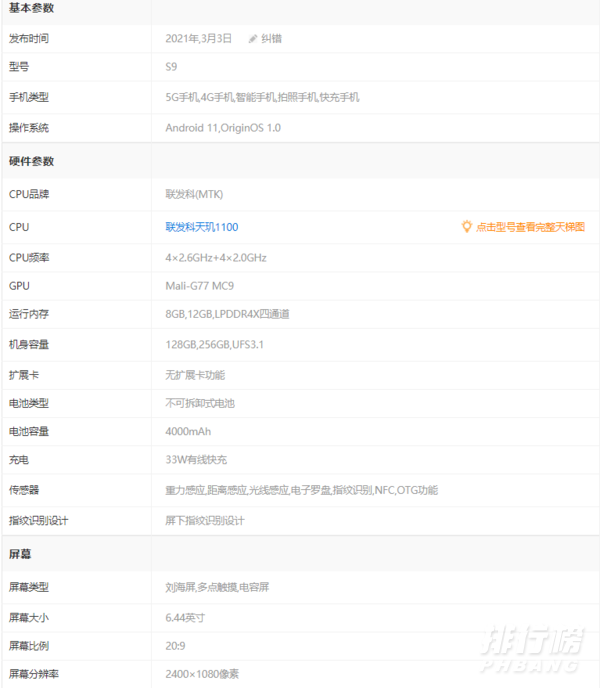Image resolution: width=600 pixels, height=688 pixels.
Task: Click the 手机类型 row label
Action: click(x=29, y=97)
